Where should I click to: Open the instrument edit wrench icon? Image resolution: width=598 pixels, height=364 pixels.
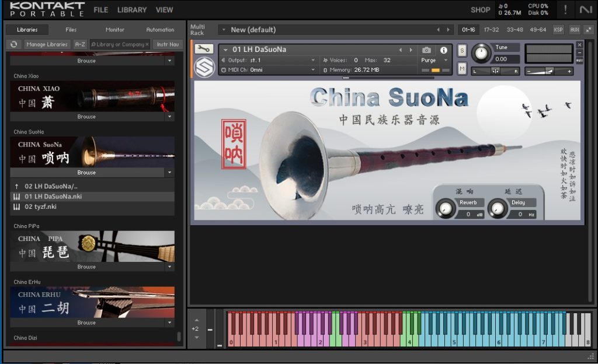[x=204, y=49]
